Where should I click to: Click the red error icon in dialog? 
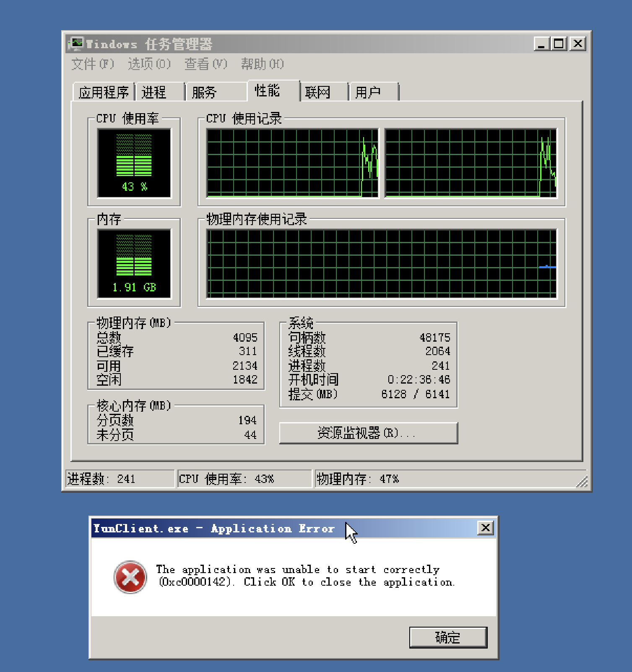[130, 577]
